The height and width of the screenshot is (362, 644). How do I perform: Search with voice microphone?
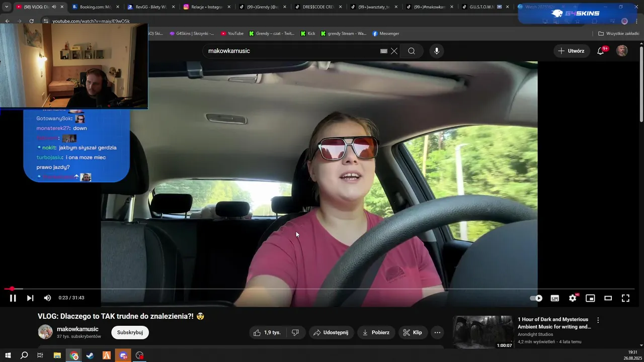tap(436, 51)
